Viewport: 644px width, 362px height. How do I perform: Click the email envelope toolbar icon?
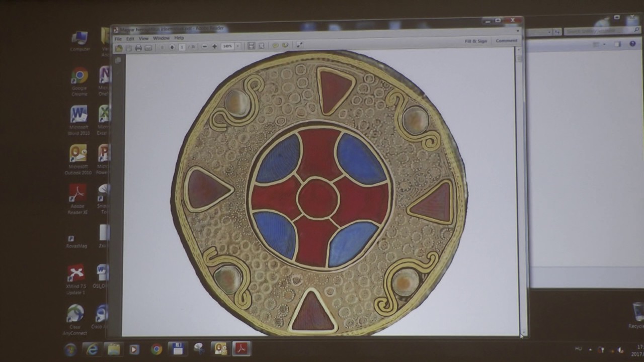(148, 48)
